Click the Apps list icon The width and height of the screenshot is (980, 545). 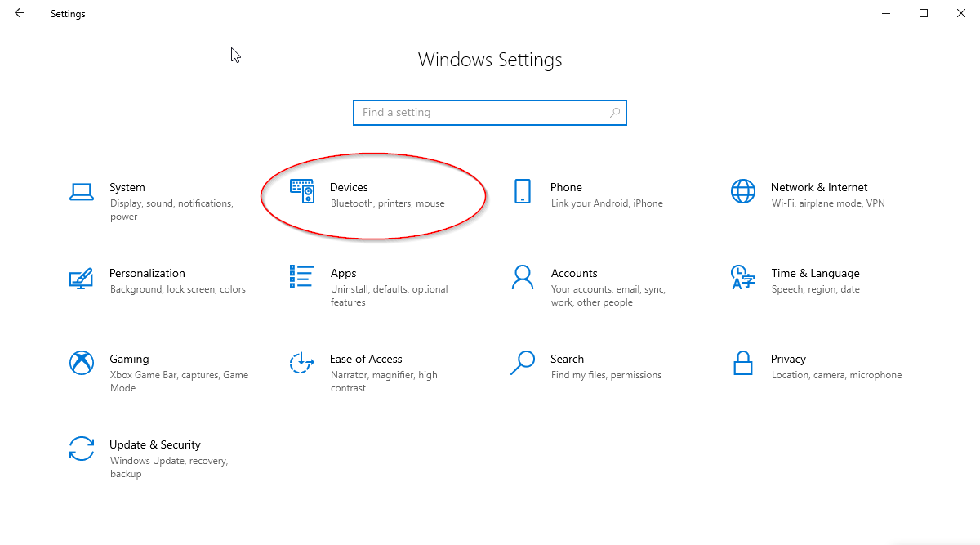click(x=302, y=276)
